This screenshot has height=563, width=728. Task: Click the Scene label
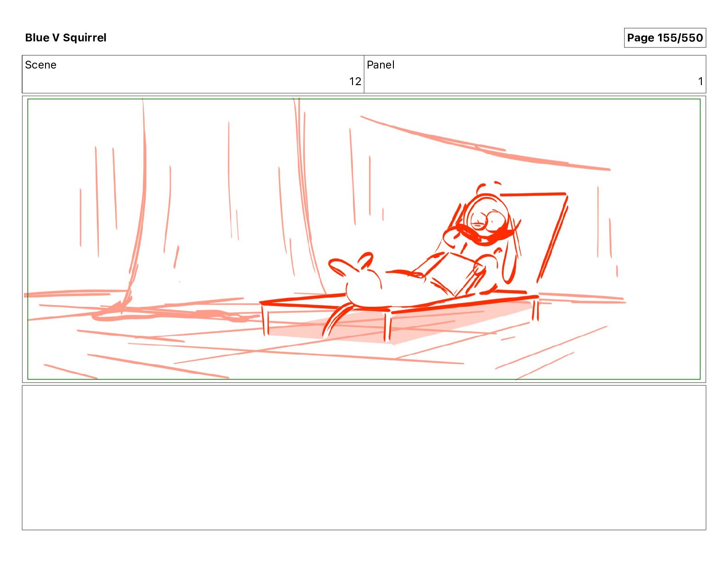pyautogui.click(x=40, y=65)
